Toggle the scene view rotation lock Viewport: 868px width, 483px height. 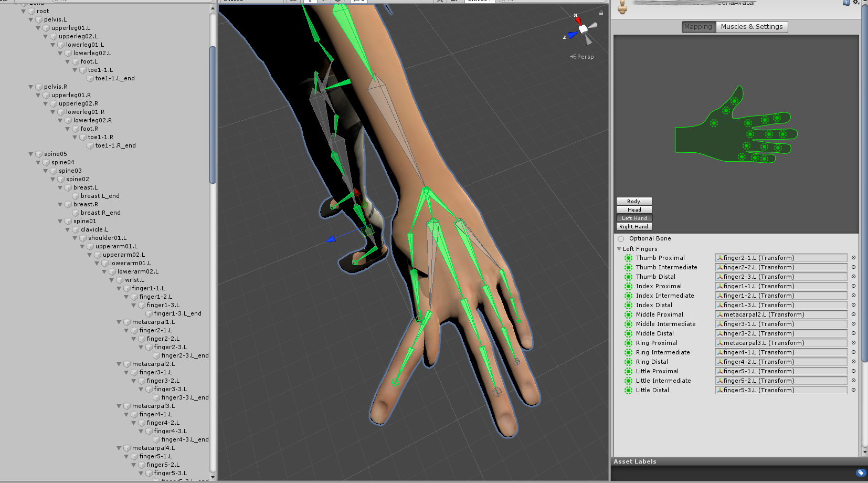[601, 13]
